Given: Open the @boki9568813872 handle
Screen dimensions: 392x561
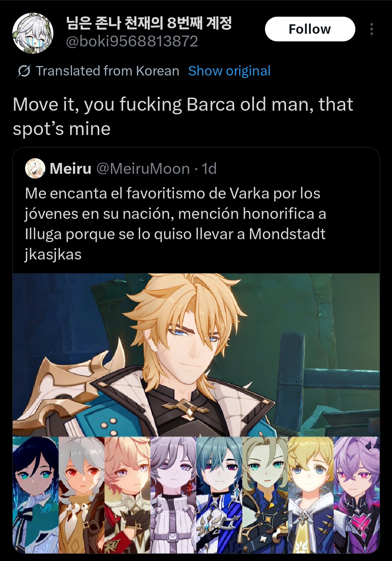Looking at the screenshot, I should (x=132, y=41).
